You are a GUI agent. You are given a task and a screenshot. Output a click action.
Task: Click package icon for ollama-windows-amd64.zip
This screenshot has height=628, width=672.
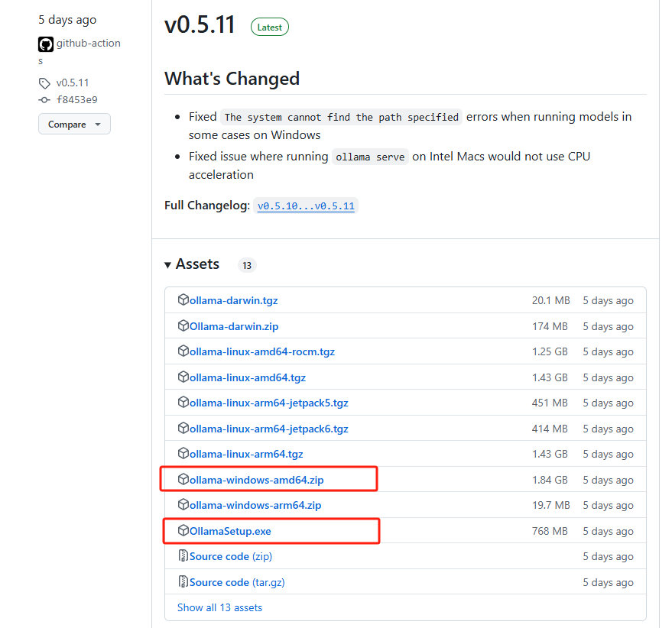(x=183, y=479)
